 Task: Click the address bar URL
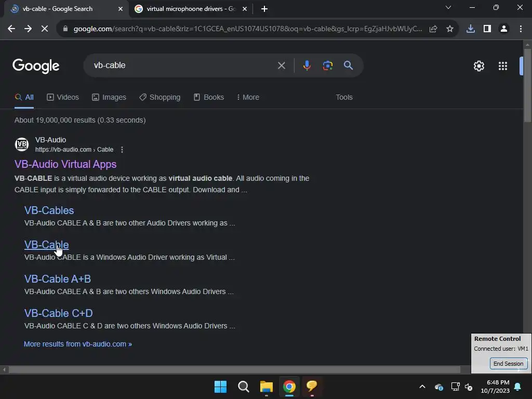(248, 29)
